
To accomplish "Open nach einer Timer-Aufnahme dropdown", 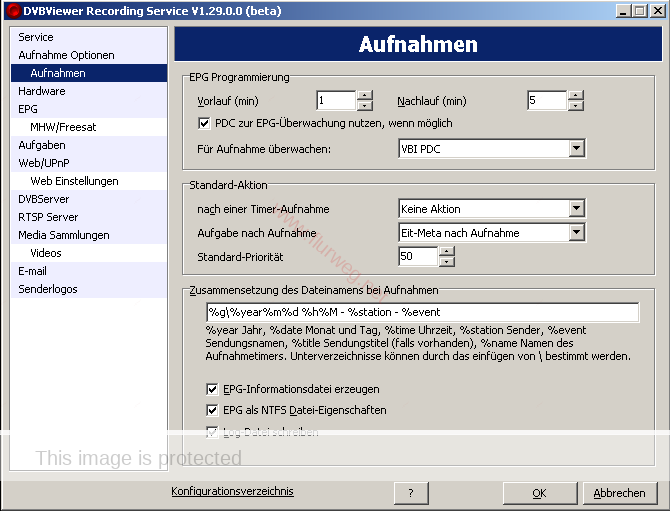I will 576,209.
